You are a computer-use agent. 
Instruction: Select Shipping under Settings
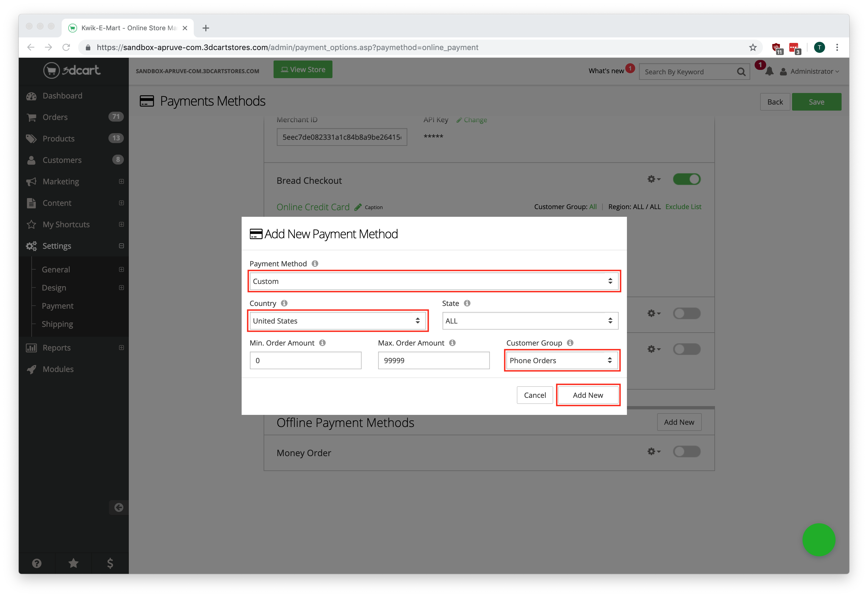click(x=57, y=324)
